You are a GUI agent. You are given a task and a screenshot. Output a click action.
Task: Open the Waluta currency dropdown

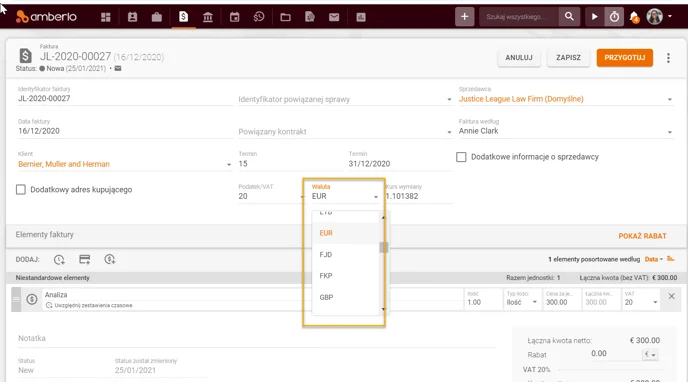345,196
